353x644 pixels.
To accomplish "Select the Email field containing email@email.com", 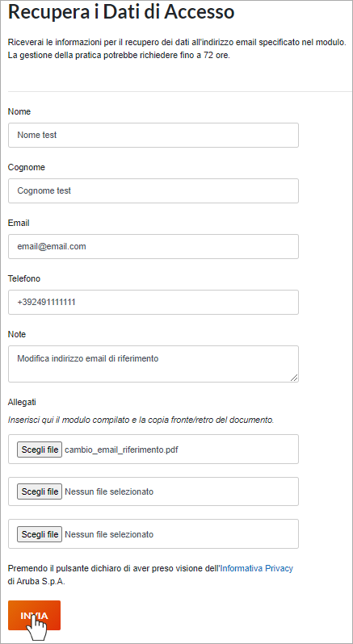I will 153,246.
